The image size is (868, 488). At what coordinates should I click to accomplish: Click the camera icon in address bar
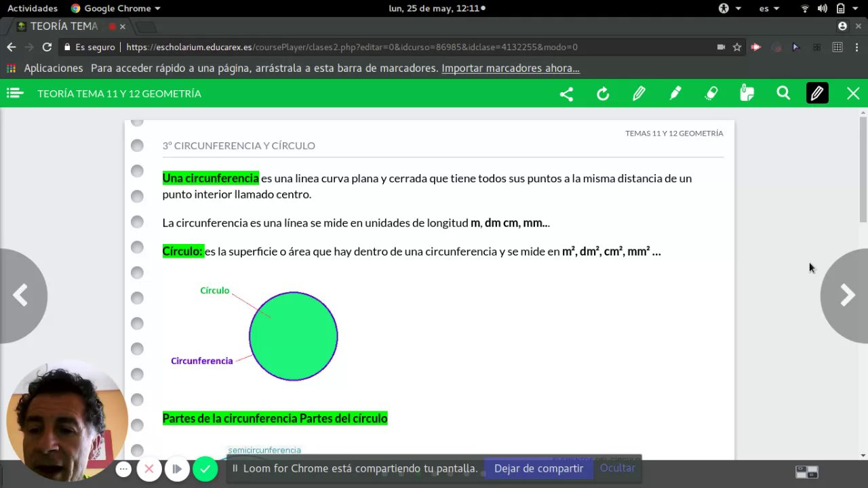click(x=721, y=47)
